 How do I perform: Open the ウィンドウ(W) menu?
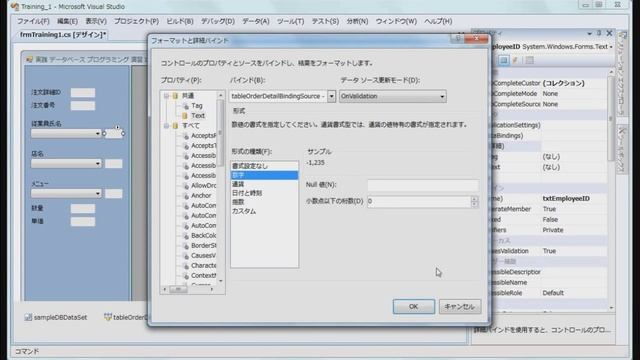click(396, 21)
